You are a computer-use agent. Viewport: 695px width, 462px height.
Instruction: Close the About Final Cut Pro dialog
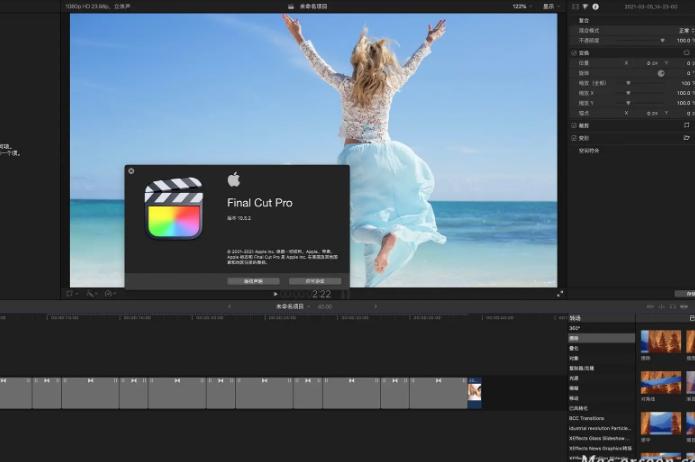pos(131,171)
